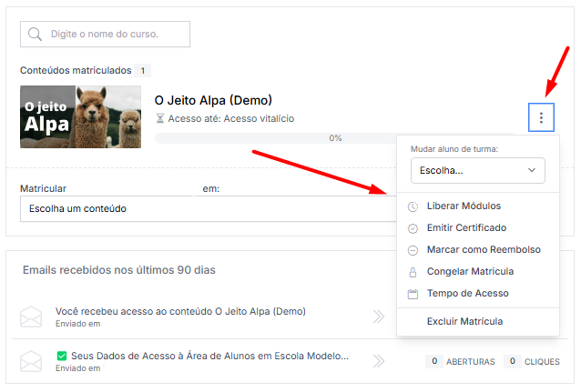Click the Mudar aluno de turma label
Viewport: 581px width, 392px height.
click(454, 149)
